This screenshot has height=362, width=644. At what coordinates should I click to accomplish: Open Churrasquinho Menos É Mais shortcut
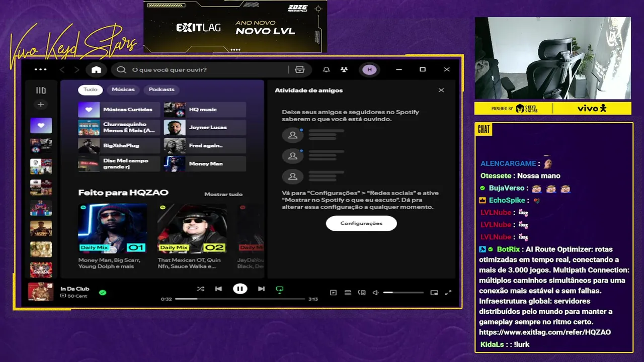point(119,127)
